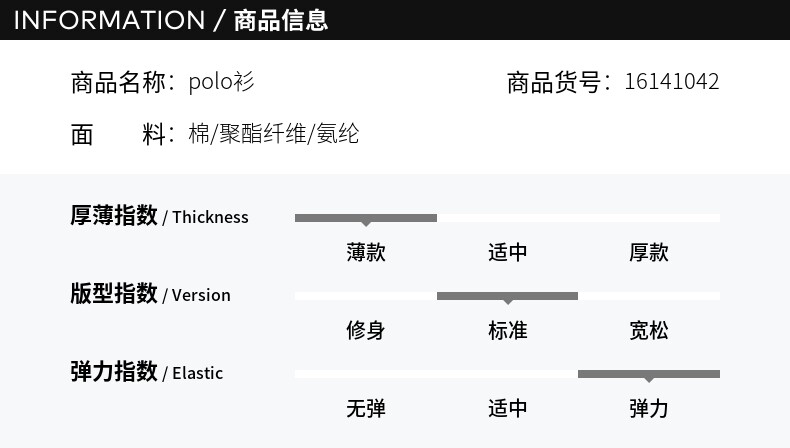Click the 商品货号 label
790x448 pixels.
555,82
